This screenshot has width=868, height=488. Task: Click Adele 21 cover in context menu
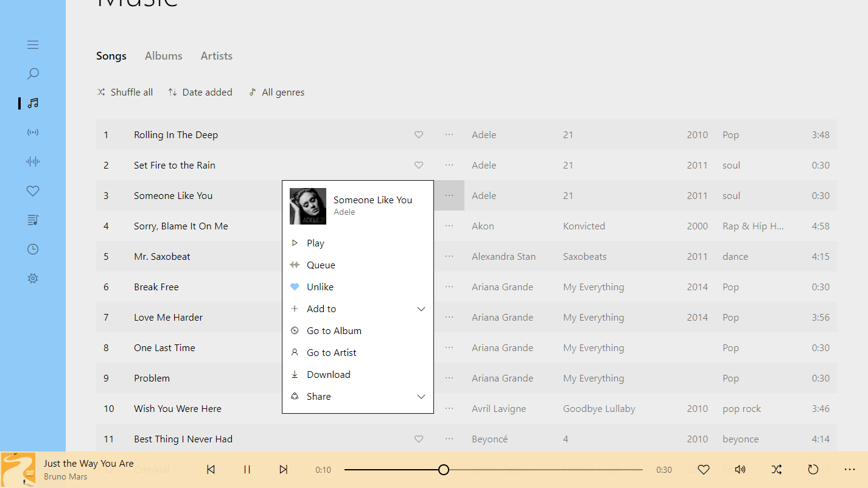(308, 206)
